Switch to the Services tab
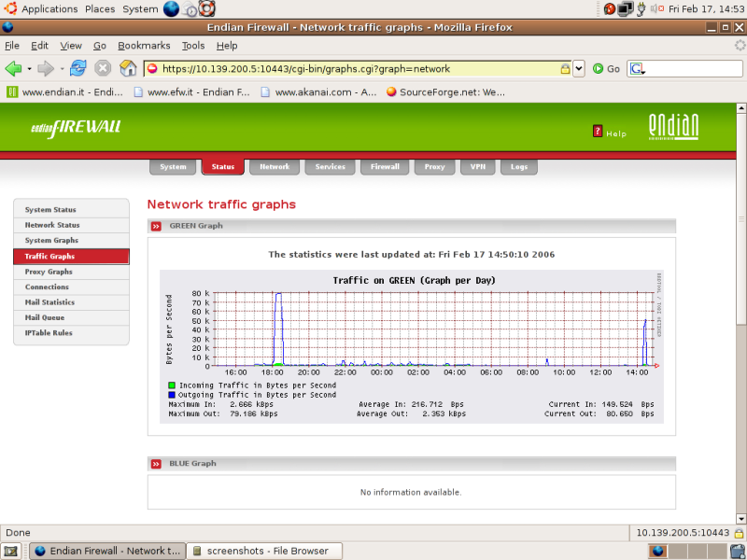 [330, 167]
